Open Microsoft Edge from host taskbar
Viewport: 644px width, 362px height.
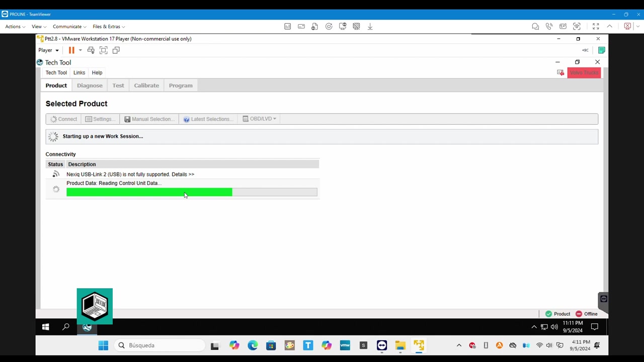click(x=253, y=345)
